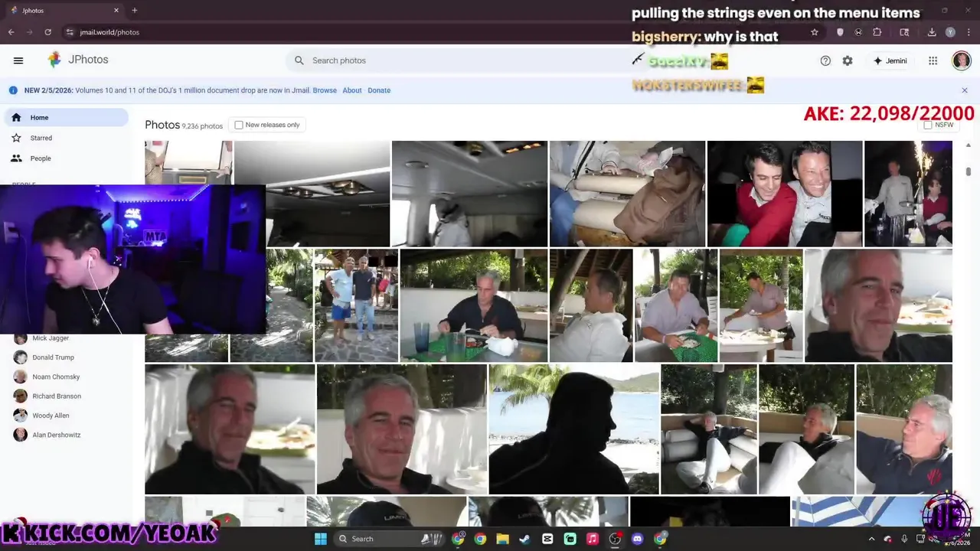Click the "9,236 photos" count text

(x=202, y=126)
